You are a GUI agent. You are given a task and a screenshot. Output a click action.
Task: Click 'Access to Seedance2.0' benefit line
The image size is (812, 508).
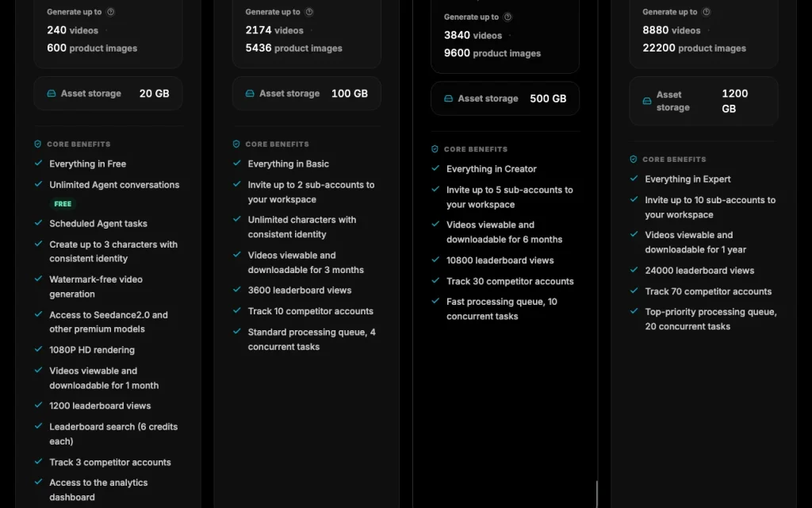108,322
